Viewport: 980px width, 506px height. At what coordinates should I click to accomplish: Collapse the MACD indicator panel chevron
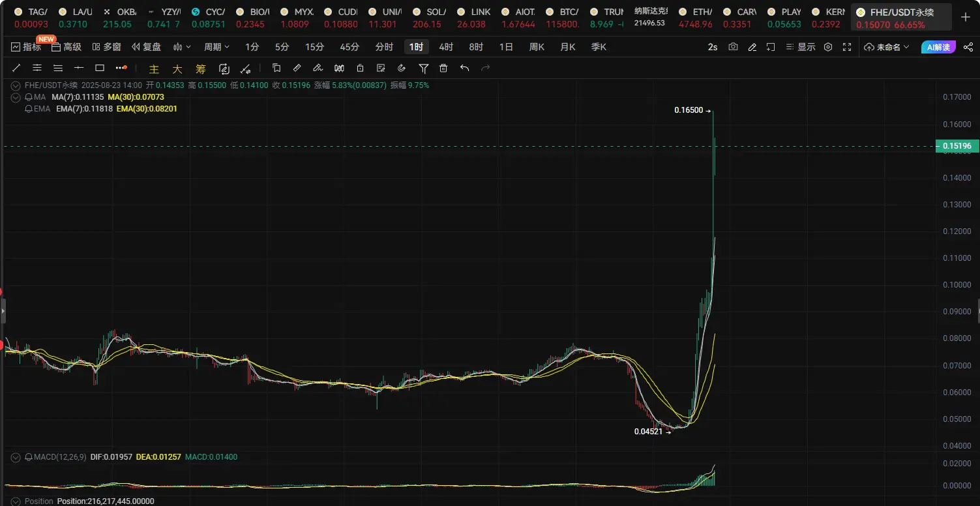tap(16, 457)
